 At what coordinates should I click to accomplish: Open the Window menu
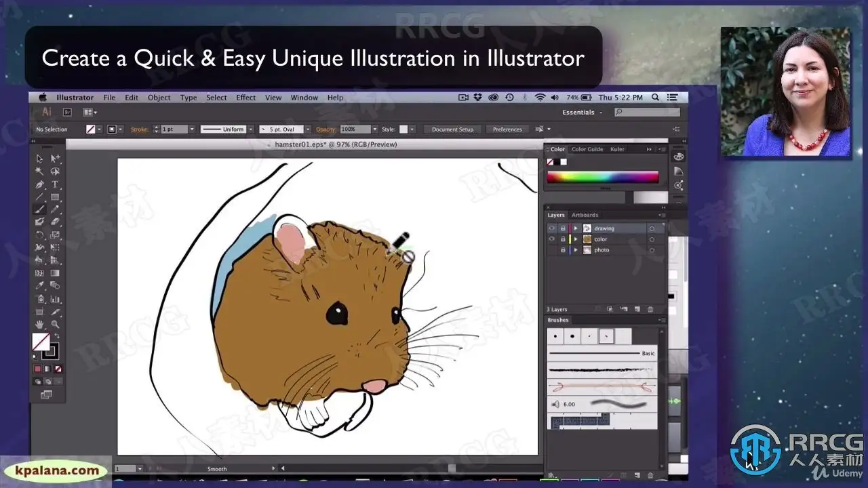click(304, 98)
